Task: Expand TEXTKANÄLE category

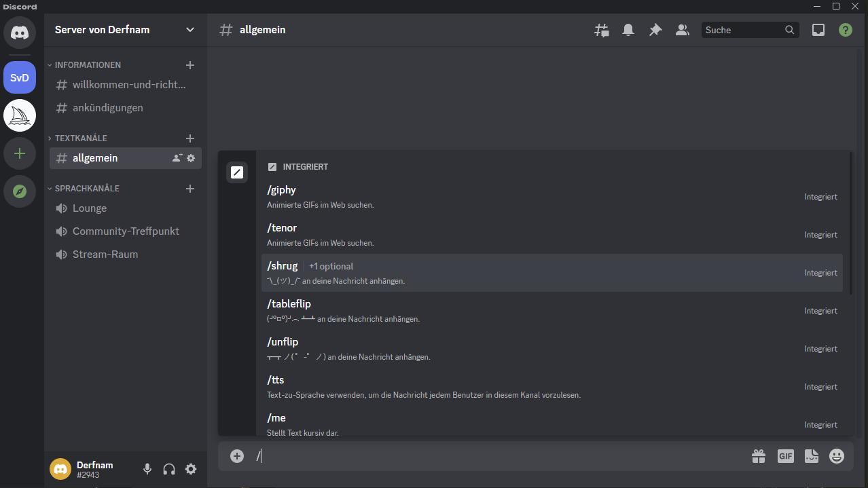Action: [77, 138]
